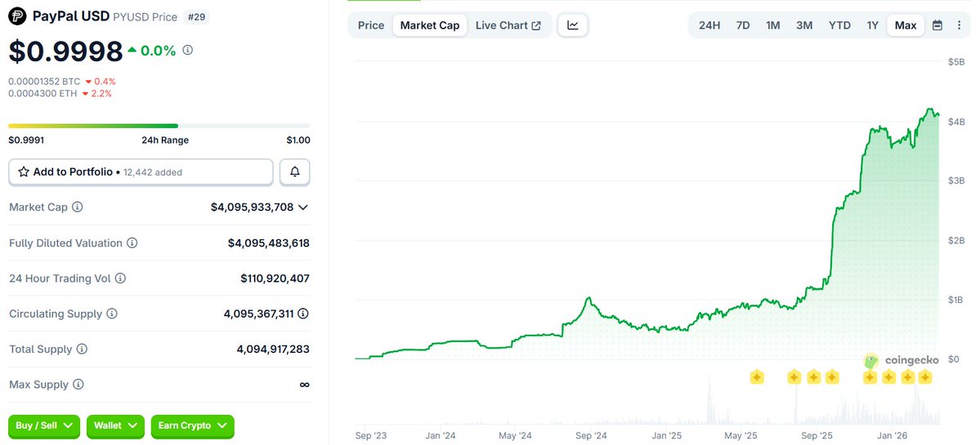
Task: Open the Earn Crypto dropdown
Action: 192,425
